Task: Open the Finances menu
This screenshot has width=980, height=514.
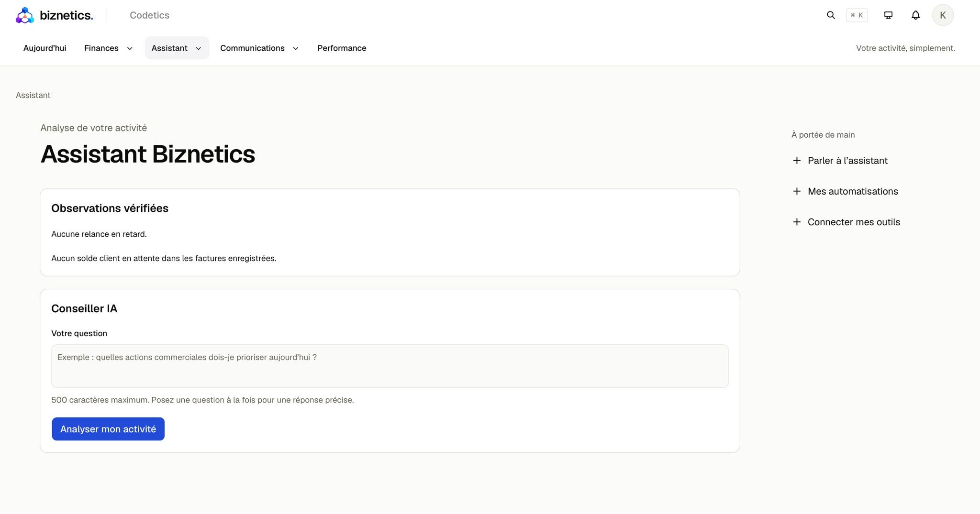Action: [x=108, y=48]
